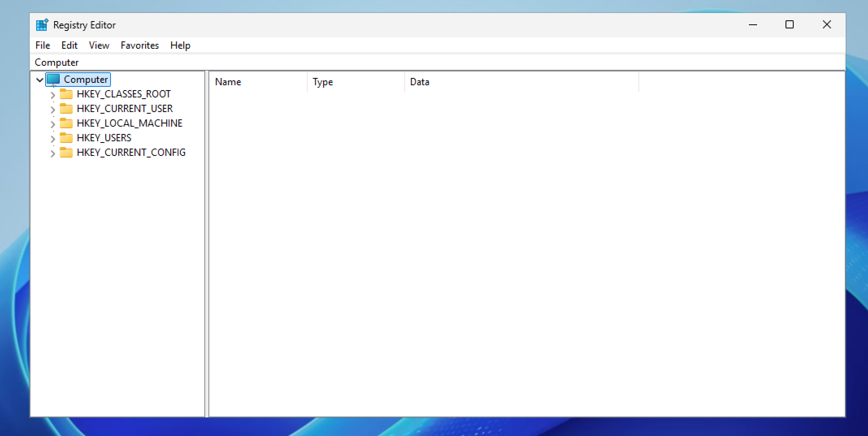This screenshot has height=436, width=868.
Task: Open the File menu
Action: 43,45
